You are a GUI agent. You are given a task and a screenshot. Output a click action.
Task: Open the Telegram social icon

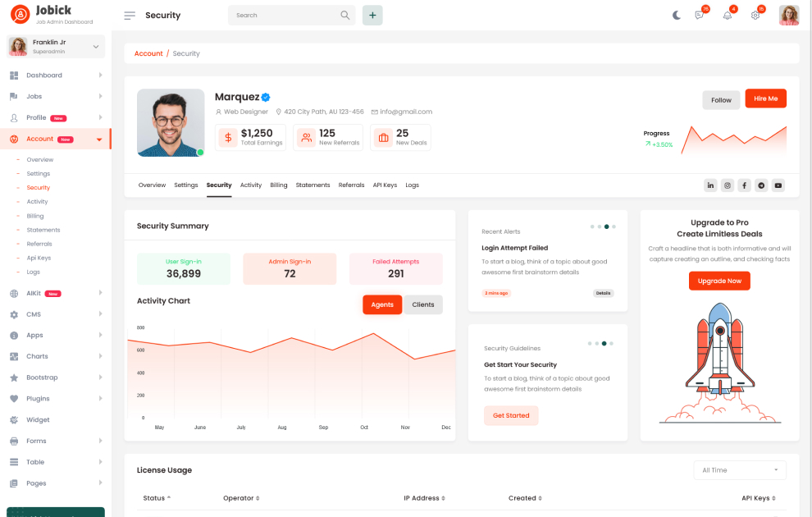pos(761,185)
